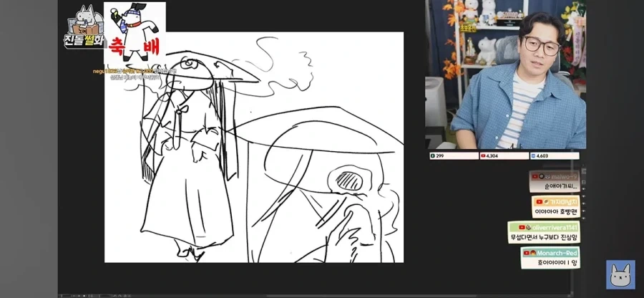Click YouTube icon on 가자미님치 chat message
The width and height of the screenshot is (644, 298).
(540, 201)
